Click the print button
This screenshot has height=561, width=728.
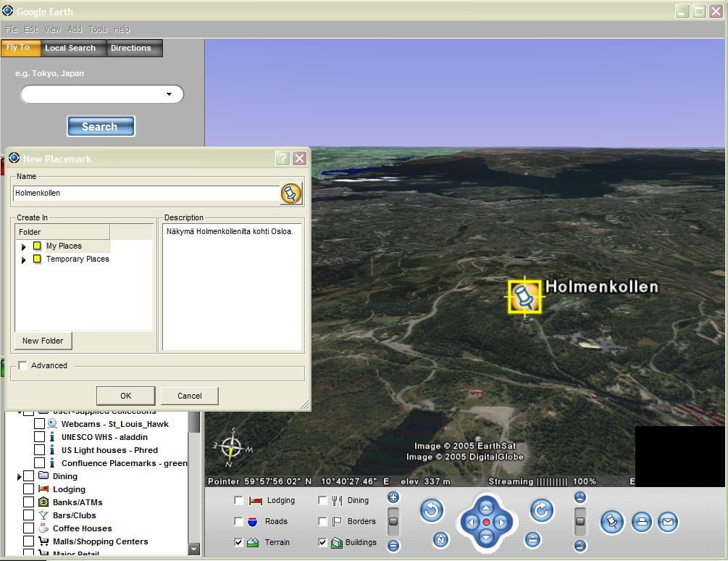tap(642, 522)
